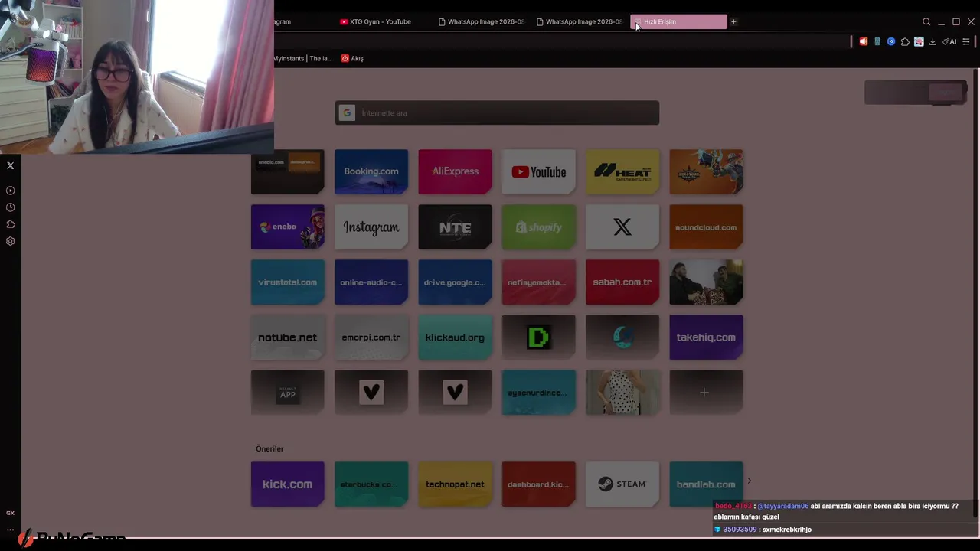
Task: Click the teal extension icon in the toolbar
Action: pyautogui.click(x=877, y=41)
